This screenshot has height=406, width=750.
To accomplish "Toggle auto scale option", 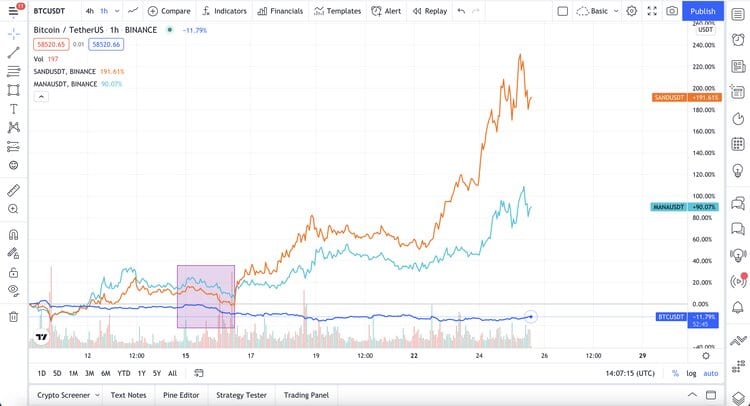I will tap(710, 373).
